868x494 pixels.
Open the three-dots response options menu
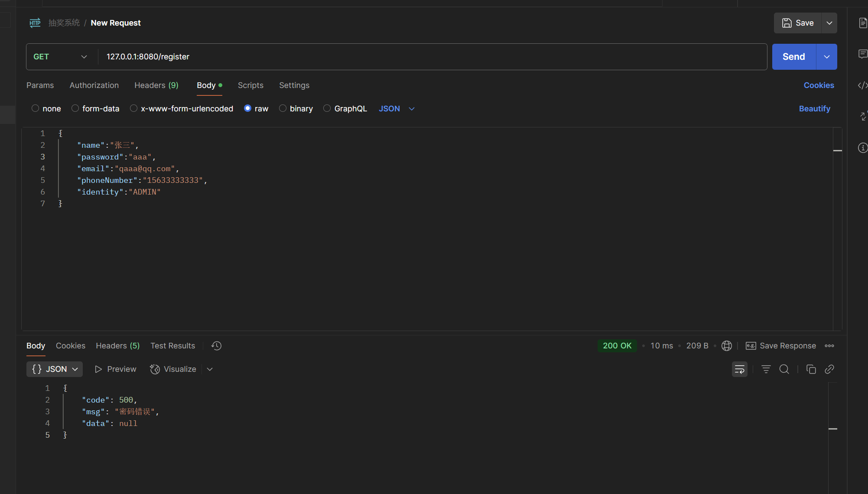(829, 346)
